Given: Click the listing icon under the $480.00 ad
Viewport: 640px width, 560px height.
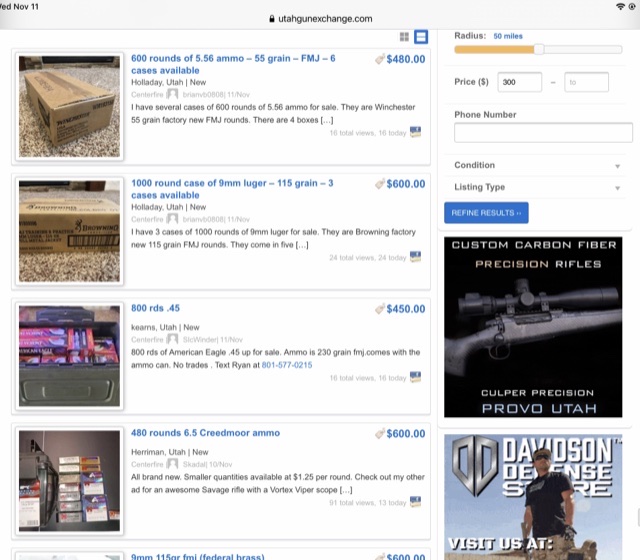Looking at the screenshot, I should click(x=415, y=131).
